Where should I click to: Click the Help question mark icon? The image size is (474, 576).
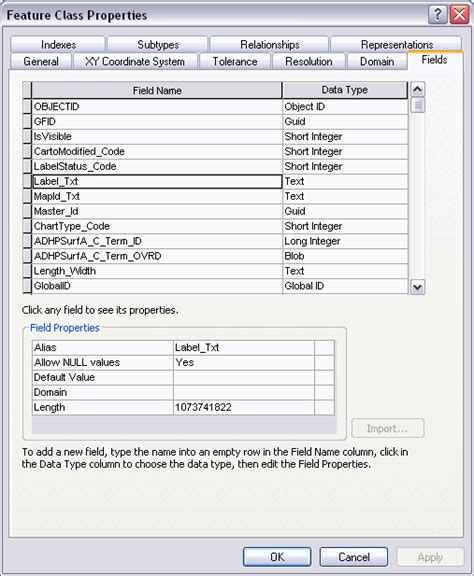coord(438,15)
